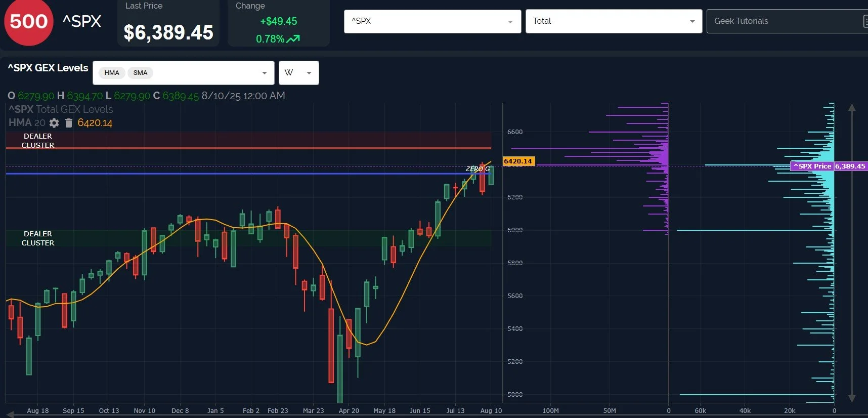The image size is (868, 418).
Task: Click the orange 6420.14 price tag on axis
Action: (x=518, y=161)
